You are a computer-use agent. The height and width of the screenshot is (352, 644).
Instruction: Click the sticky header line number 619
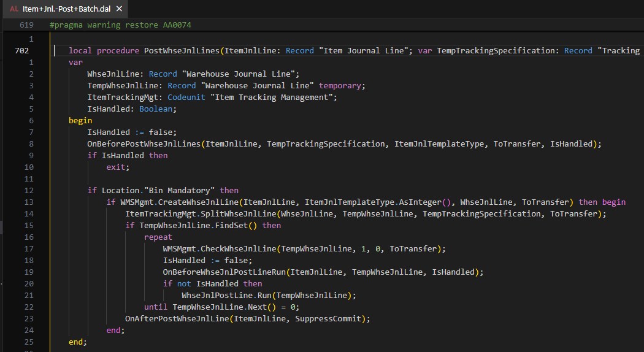click(x=26, y=25)
